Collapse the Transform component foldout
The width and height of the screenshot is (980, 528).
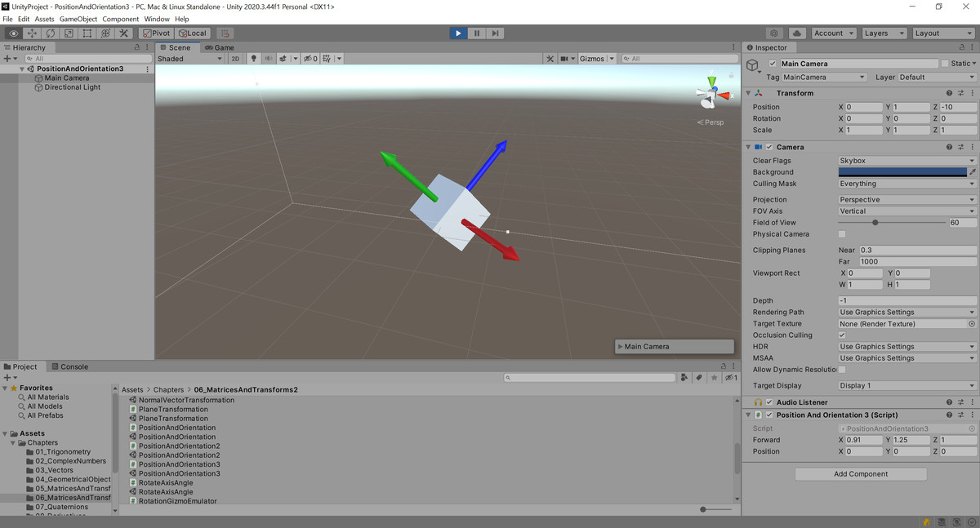point(750,93)
